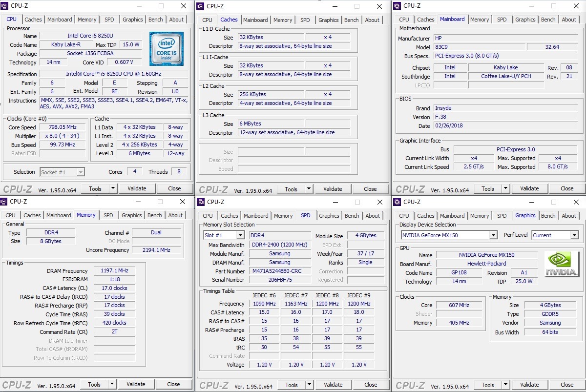This screenshot has height=392, width=586.
Task: Click Board Manuf. Hewlett-Packard field
Action: tap(486, 264)
